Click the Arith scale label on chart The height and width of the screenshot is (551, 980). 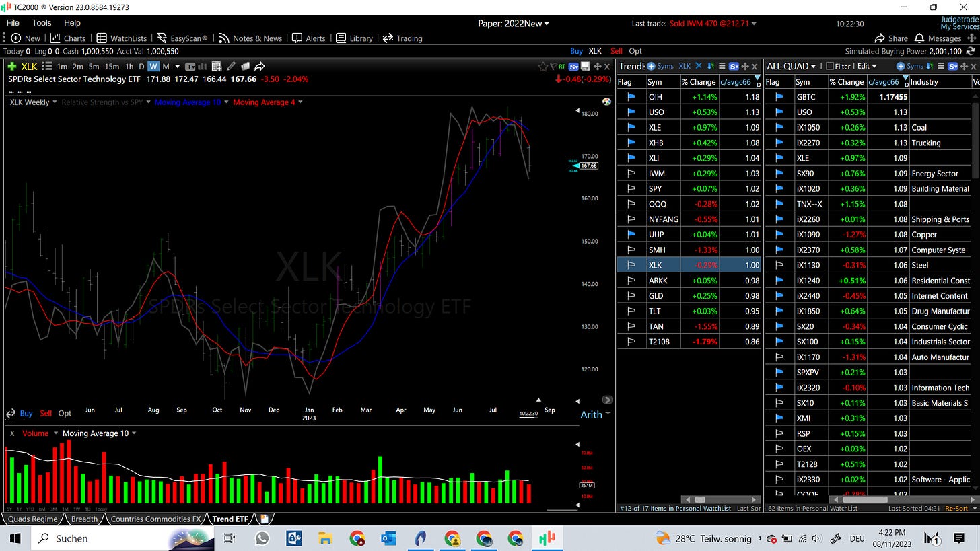[591, 414]
